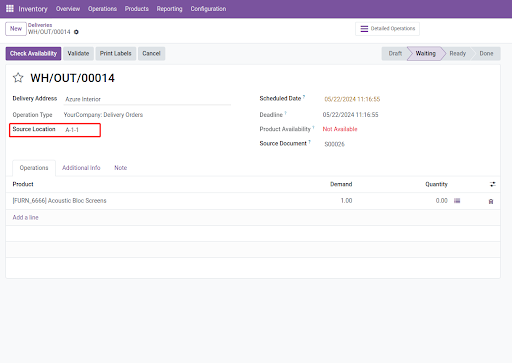Select the Waiting status stage
The width and height of the screenshot is (512, 363).
tap(426, 53)
